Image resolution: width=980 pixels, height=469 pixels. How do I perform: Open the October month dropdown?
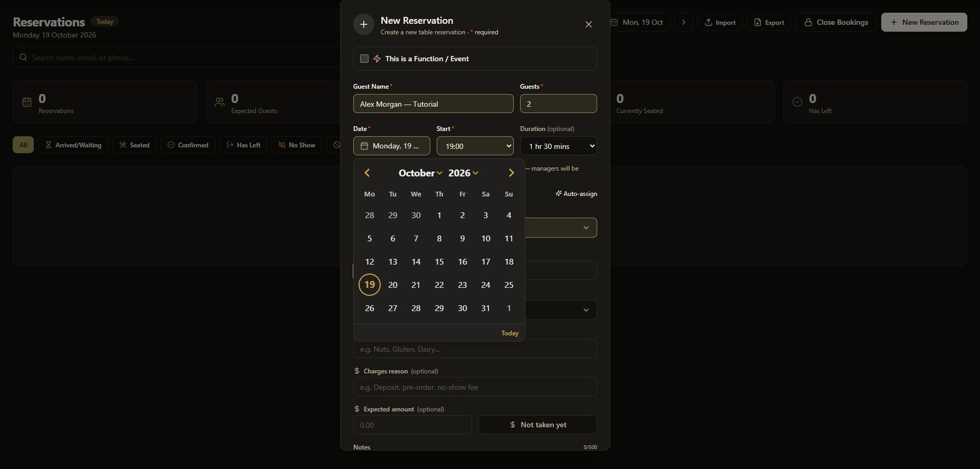(x=420, y=173)
